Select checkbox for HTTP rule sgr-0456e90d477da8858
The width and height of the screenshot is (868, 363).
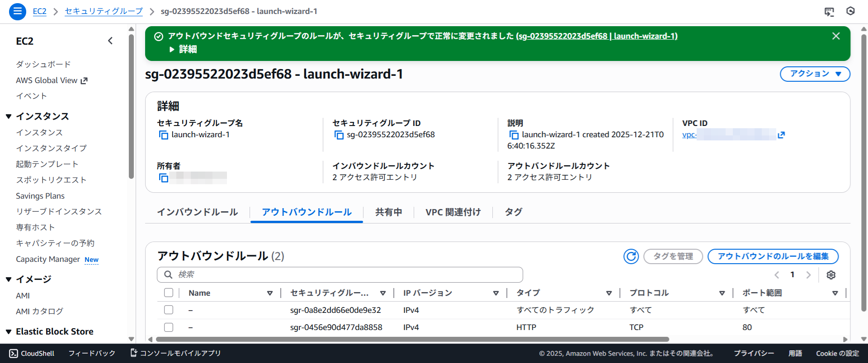click(x=169, y=327)
